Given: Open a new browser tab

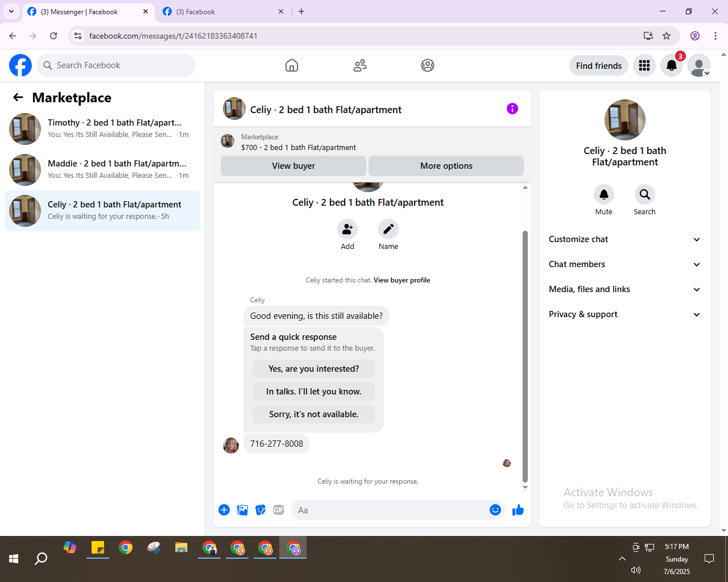Looking at the screenshot, I should [301, 11].
